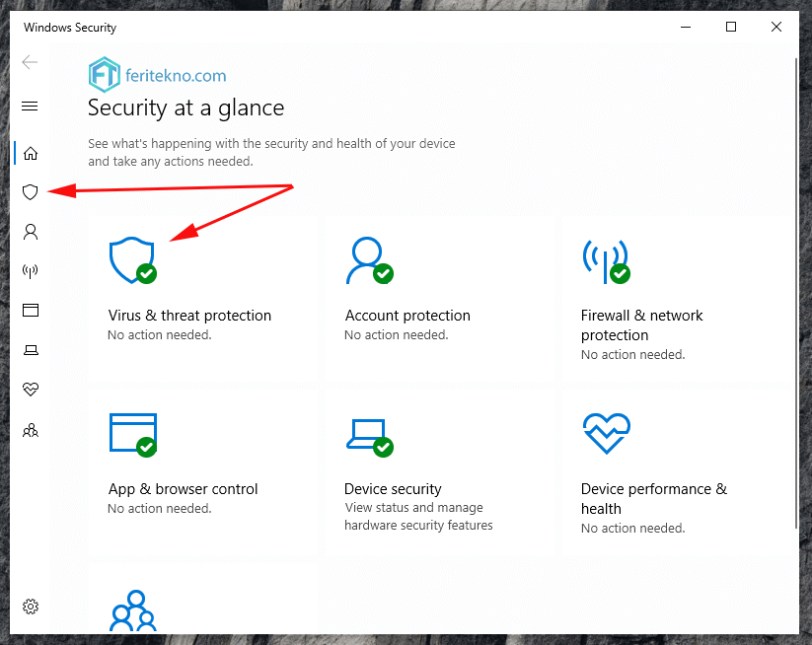Viewport: 812px width, 645px height.
Task: Open Family options sidebar people icon
Action: coord(30,430)
